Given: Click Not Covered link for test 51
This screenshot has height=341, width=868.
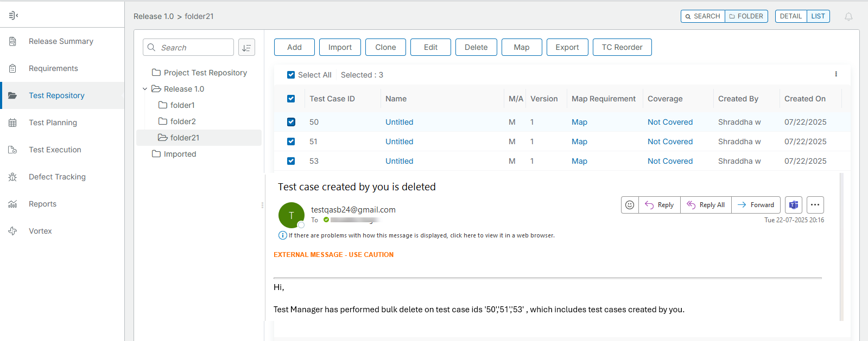Looking at the screenshot, I should 670,141.
